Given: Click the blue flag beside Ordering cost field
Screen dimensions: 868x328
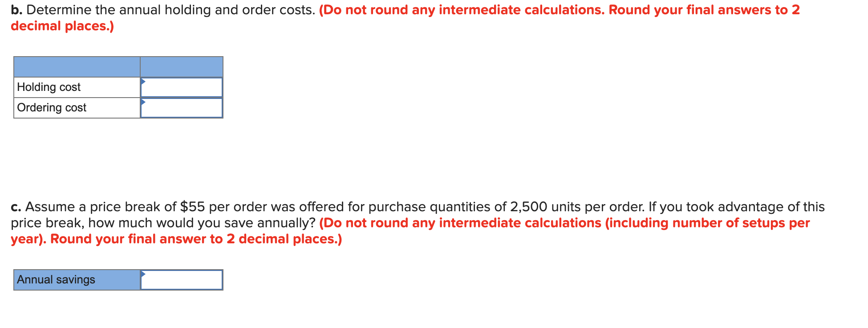Looking at the screenshot, I should tap(143, 103).
